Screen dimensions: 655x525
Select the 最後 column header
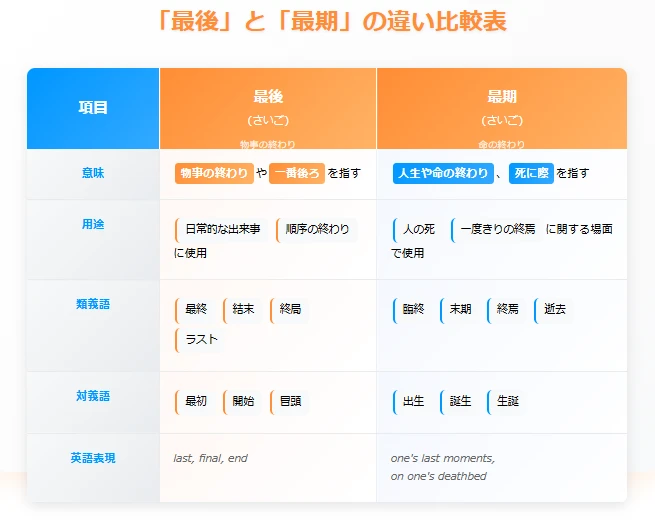pyautogui.click(x=268, y=97)
